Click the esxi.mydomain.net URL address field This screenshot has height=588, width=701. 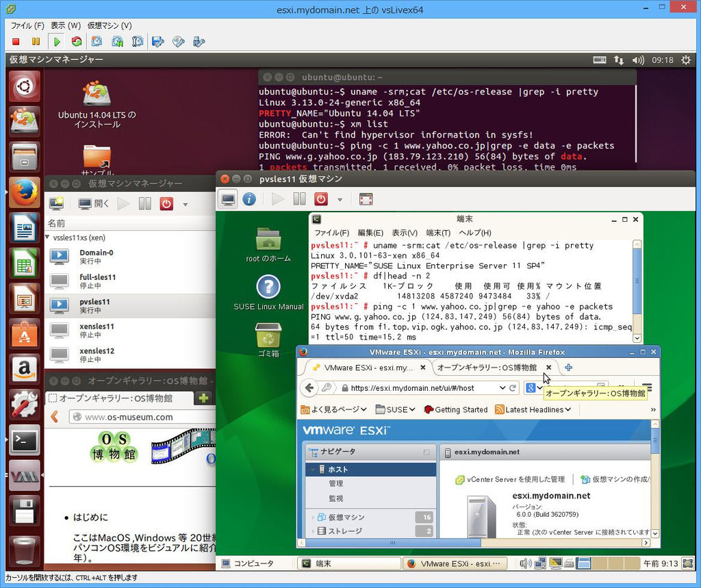pyautogui.click(x=420, y=388)
